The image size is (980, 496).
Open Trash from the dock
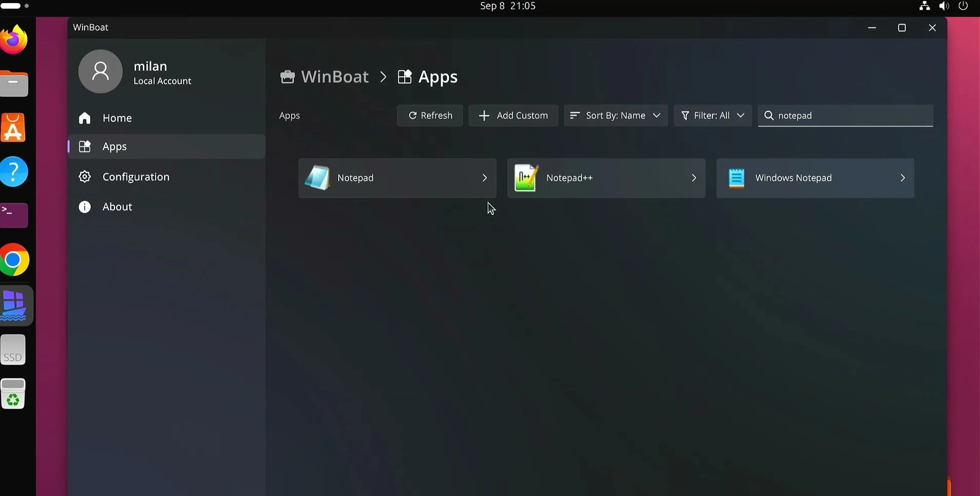tap(13, 394)
